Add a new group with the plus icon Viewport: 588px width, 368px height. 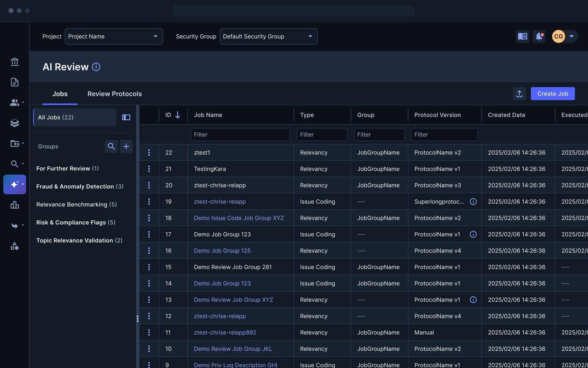click(126, 146)
